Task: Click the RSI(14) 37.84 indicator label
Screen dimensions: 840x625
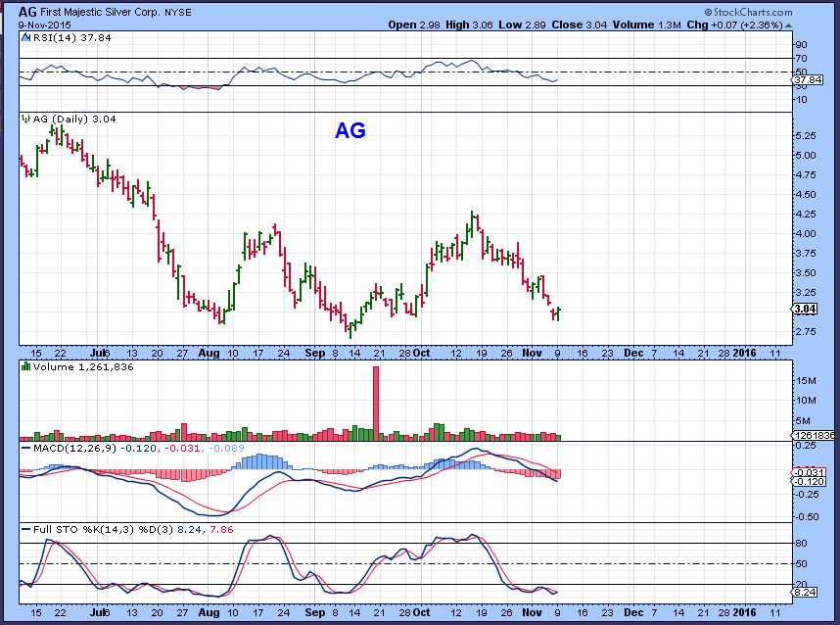Action: coord(71,37)
